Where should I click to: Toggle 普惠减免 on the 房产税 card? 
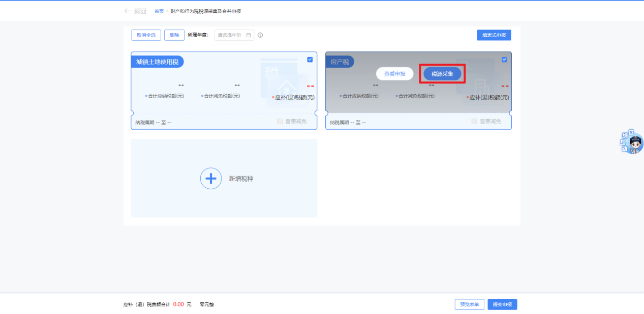[x=474, y=121]
